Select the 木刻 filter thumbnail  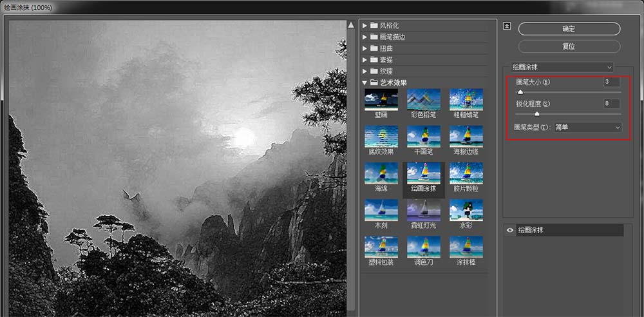(381, 210)
